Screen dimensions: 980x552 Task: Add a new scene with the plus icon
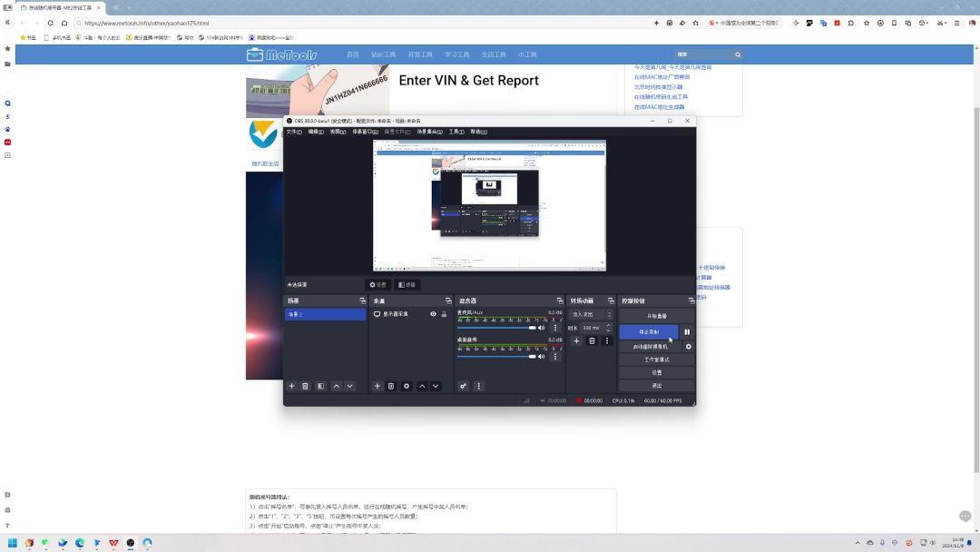(291, 386)
